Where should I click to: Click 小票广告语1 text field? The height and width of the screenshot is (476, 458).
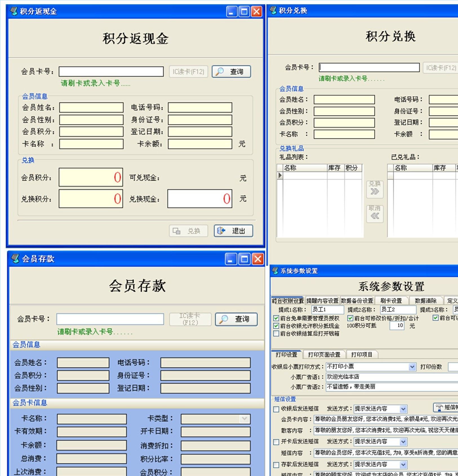pyautogui.click(x=392, y=377)
